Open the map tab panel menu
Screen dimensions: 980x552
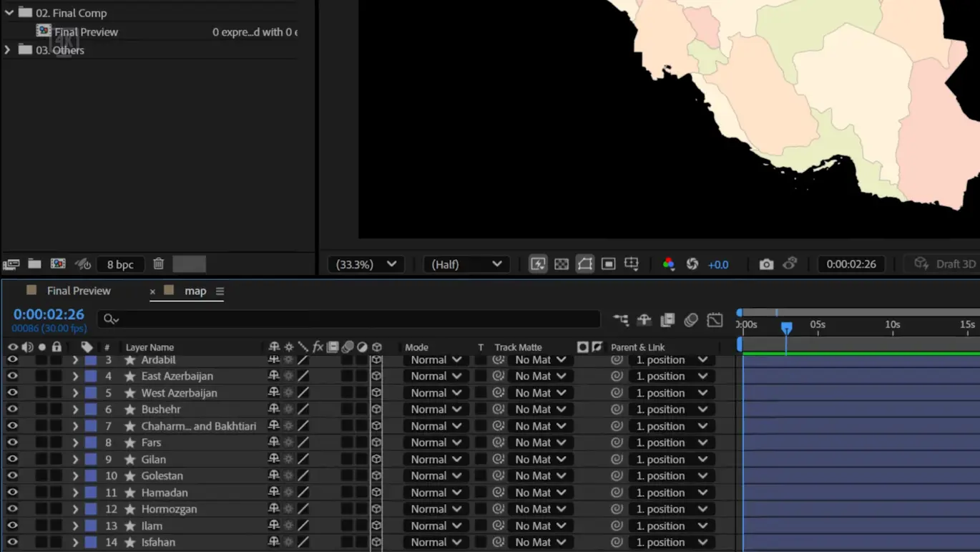220,291
